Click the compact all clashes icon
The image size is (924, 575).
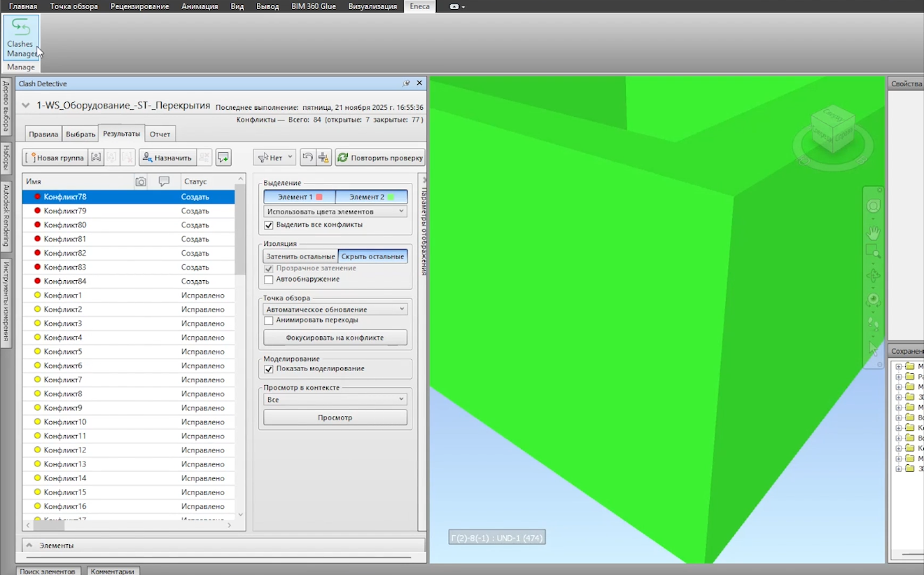pos(323,158)
